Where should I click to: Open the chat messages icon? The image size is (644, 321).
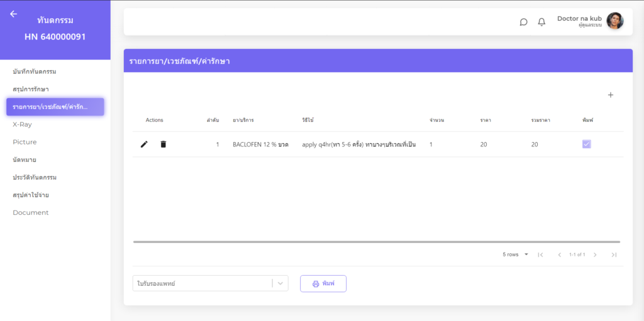tap(523, 22)
